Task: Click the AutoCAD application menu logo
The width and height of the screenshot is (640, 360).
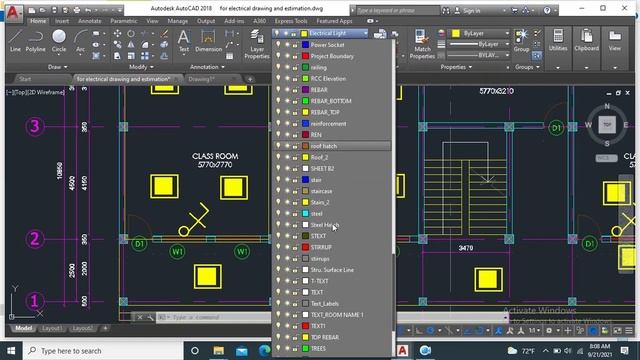Action: [13, 13]
